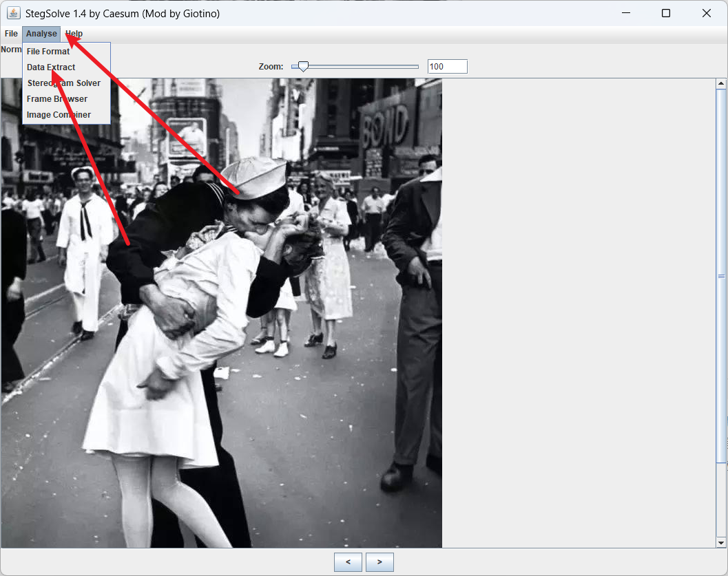Open the Stereogram Solver
This screenshot has width=728, height=576.
point(64,83)
